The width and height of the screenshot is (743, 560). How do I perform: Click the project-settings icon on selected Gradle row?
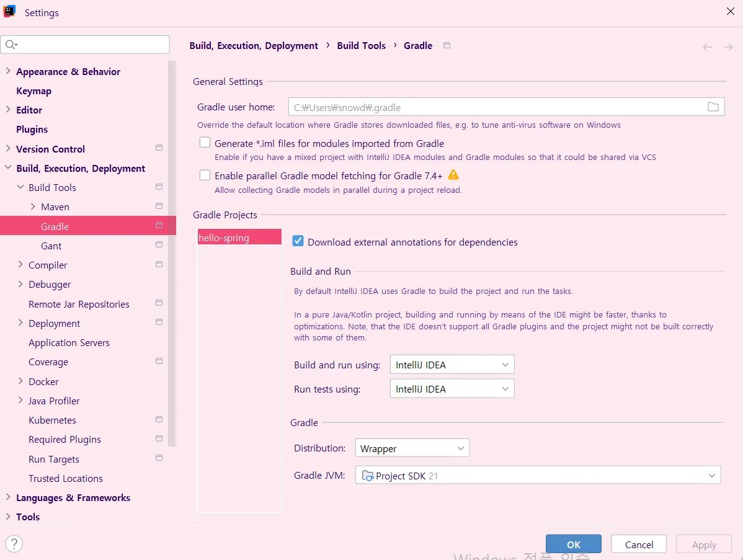(159, 226)
